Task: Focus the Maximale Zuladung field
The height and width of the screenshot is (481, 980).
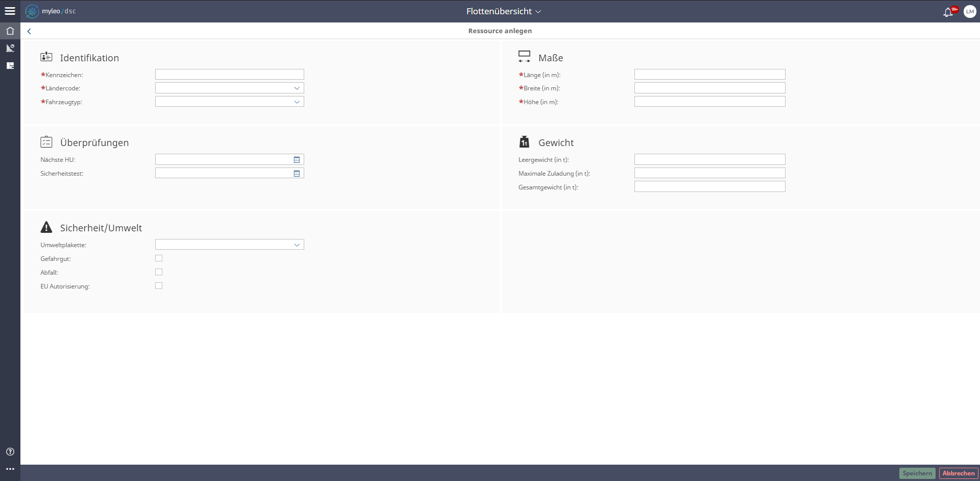Action: (x=709, y=173)
